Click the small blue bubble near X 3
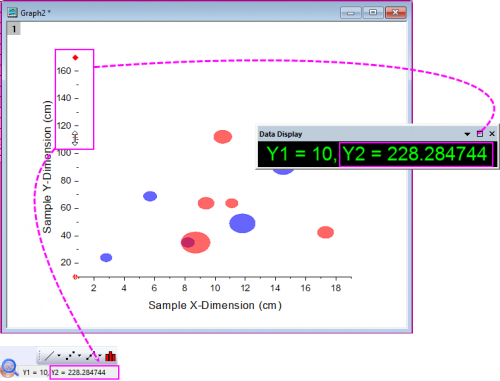 coord(106,257)
